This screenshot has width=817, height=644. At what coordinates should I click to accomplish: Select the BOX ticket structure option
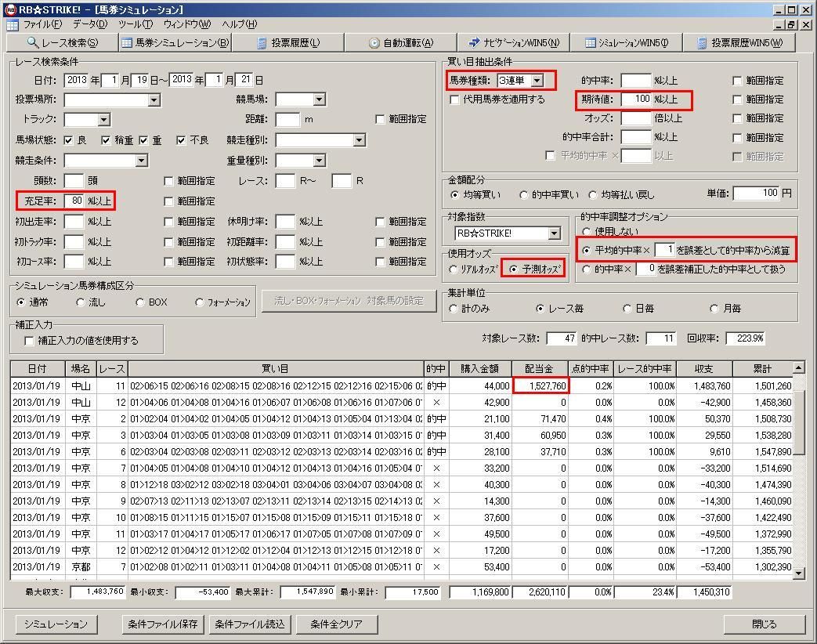tap(139, 302)
